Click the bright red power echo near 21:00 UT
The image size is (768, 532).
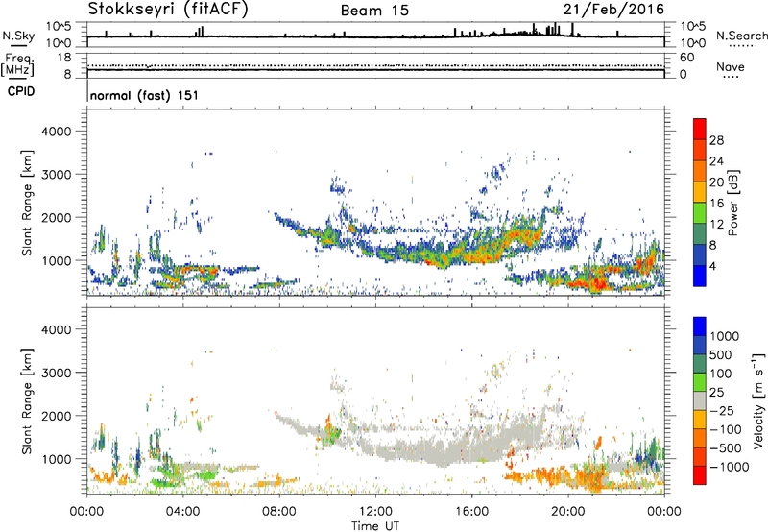coord(596,283)
